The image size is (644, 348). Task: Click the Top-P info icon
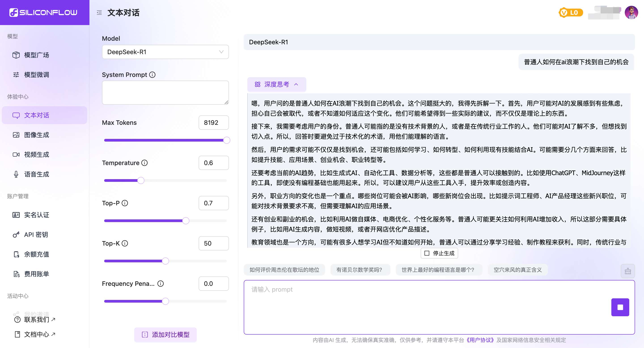pyautogui.click(x=125, y=203)
